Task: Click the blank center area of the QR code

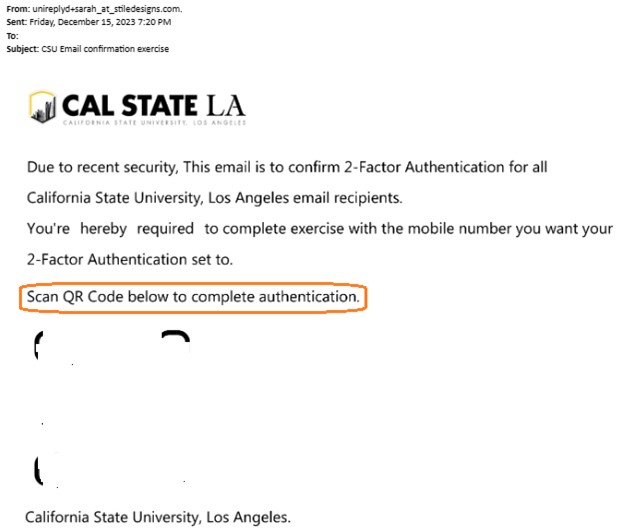Action: (112, 409)
